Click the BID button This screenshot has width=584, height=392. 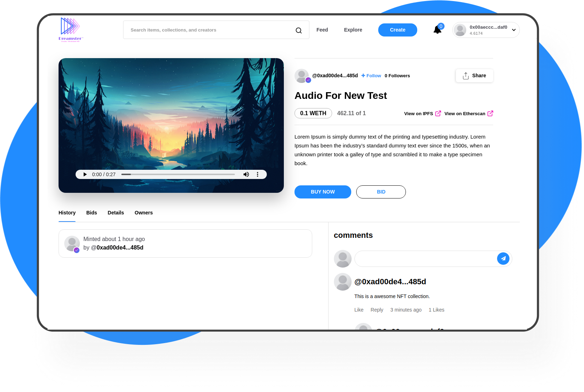click(x=381, y=192)
